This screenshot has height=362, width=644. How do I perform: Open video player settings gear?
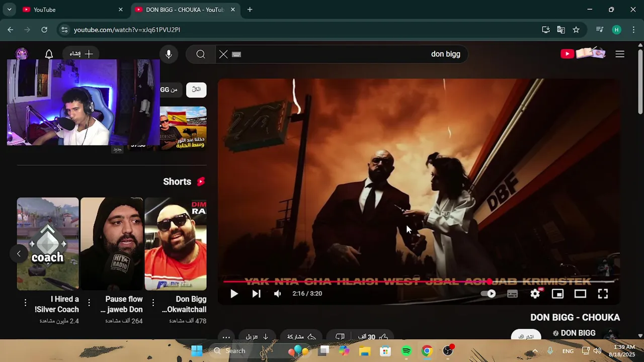tap(535, 294)
